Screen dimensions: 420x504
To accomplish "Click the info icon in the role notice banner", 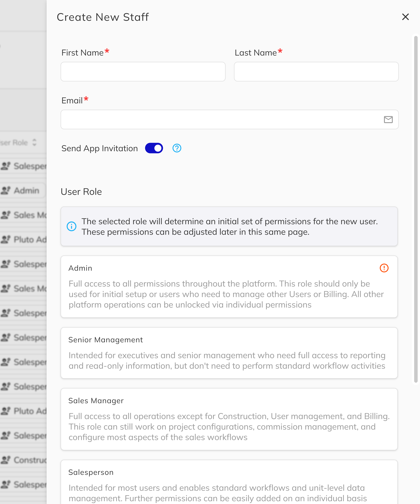I will coord(71,226).
